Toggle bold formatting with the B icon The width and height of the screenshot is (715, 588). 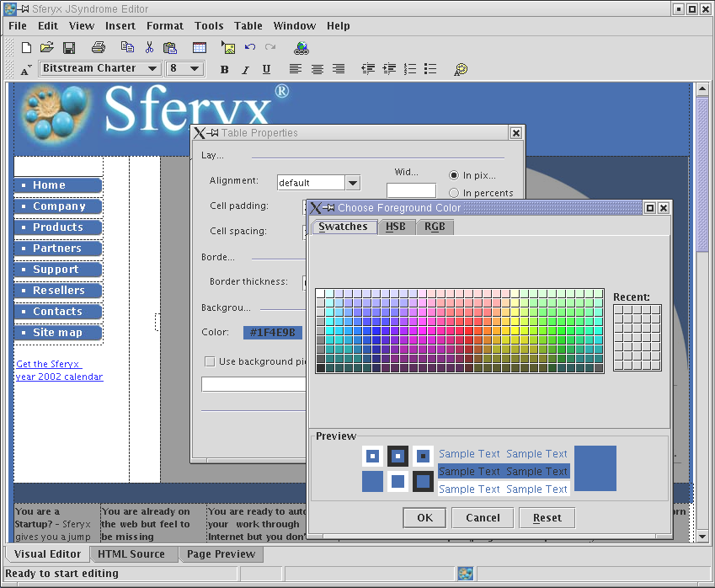coord(224,69)
